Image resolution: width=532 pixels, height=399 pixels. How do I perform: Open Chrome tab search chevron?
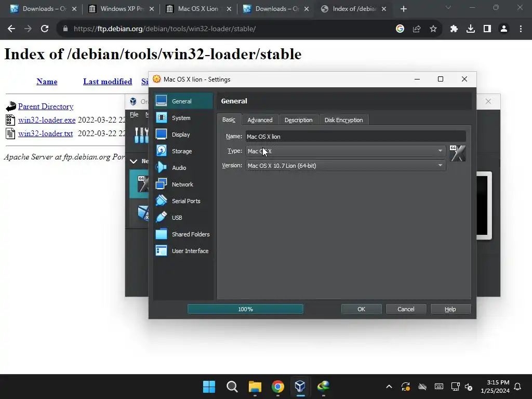448,7
